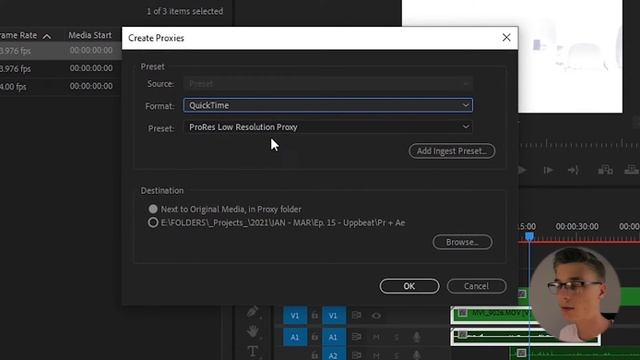The width and height of the screenshot is (640, 360).
Task: Click the disabled Source dropdown
Action: (x=328, y=84)
